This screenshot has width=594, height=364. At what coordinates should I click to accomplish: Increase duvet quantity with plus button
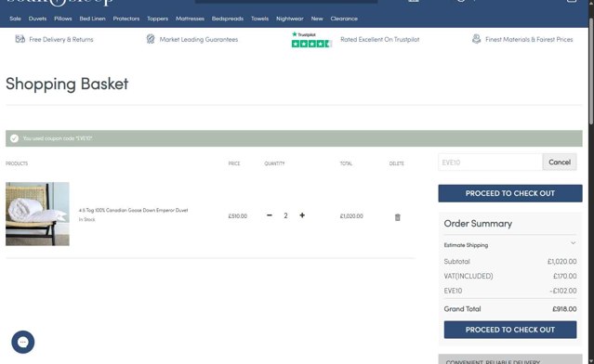pyautogui.click(x=302, y=215)
